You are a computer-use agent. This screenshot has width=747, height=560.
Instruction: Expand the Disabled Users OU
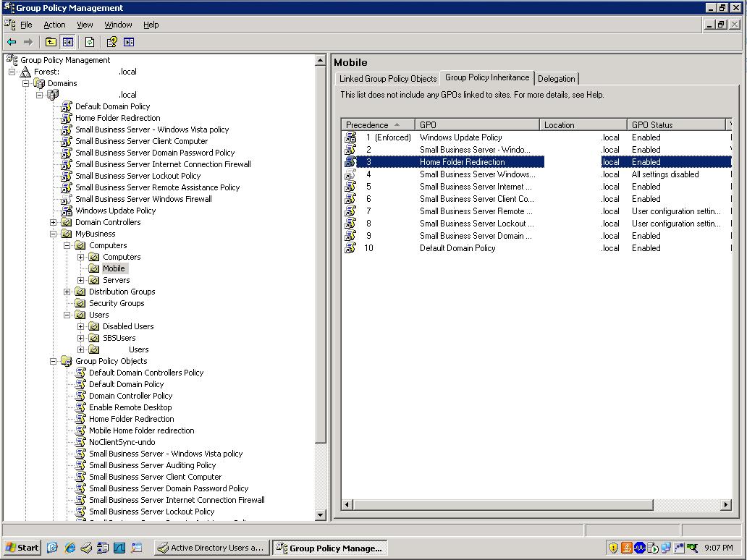[x=81, y=327]
